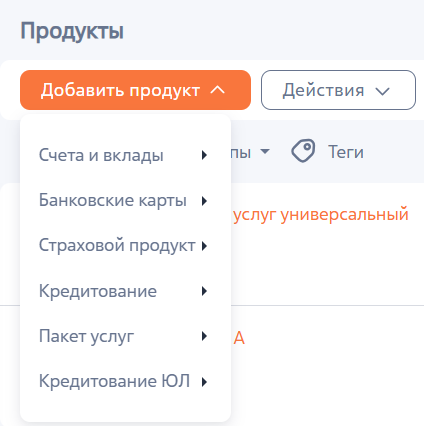Click the Продукты page heading
The width and height of the screenshot is (424, 426).
point(72,32)
